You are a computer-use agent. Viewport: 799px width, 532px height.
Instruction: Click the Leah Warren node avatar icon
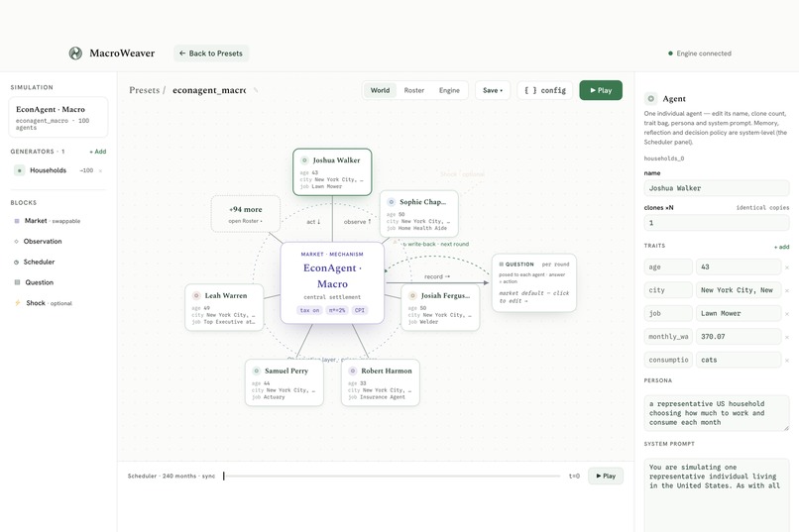(196, 296)
